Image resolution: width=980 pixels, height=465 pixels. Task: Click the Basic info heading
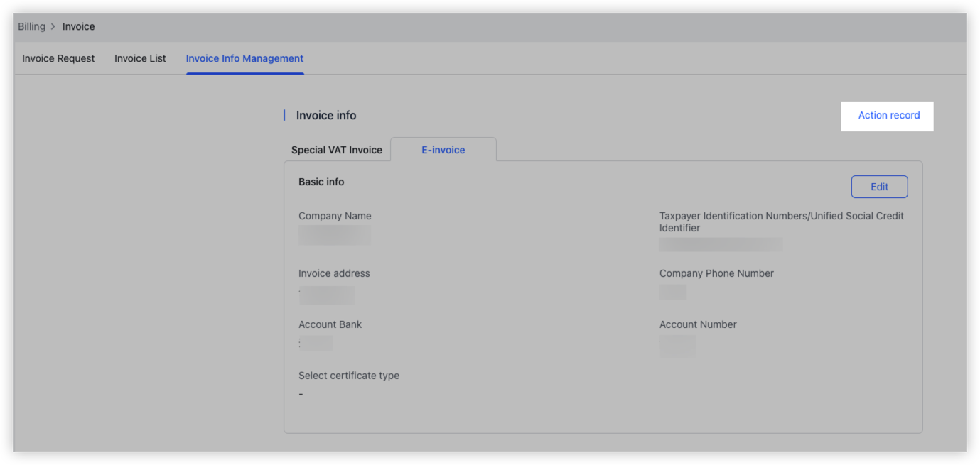tap(321, 182)
